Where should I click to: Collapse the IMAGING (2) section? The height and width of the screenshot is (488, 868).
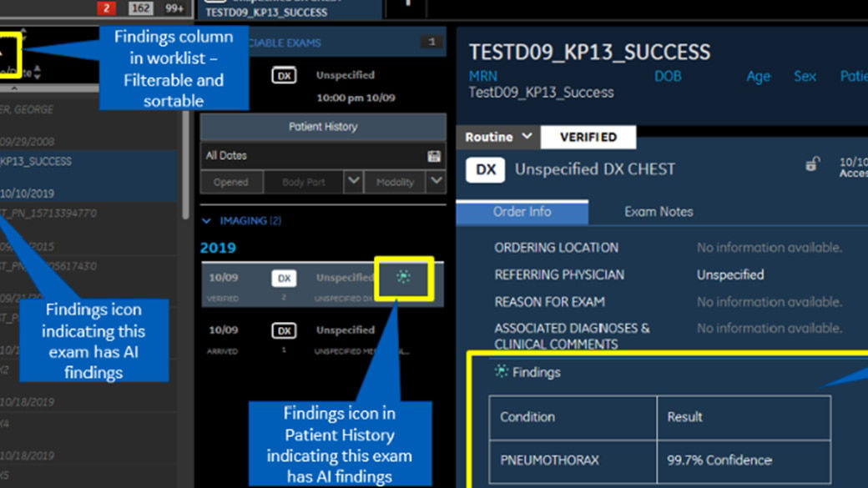click(x=207, y=221)
